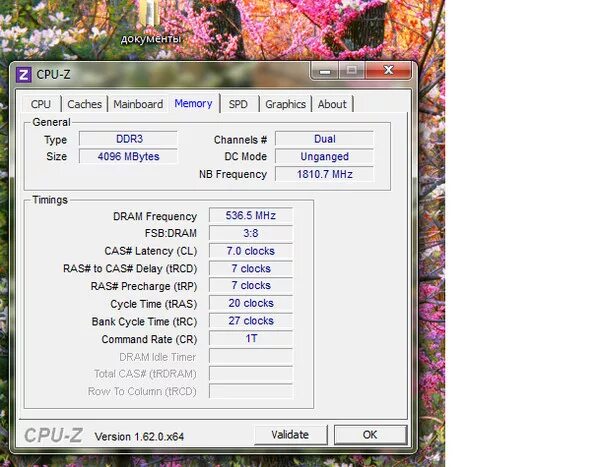Click the RAS# Precharge (tRP) label
The height and width of the screenshot is (467, 600).
click(x=144, y=287)
